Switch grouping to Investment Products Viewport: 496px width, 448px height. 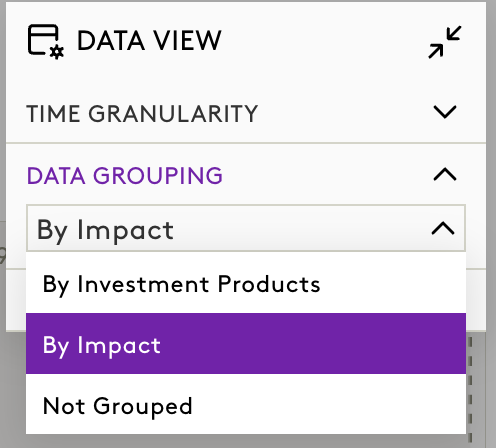point(246,283)
